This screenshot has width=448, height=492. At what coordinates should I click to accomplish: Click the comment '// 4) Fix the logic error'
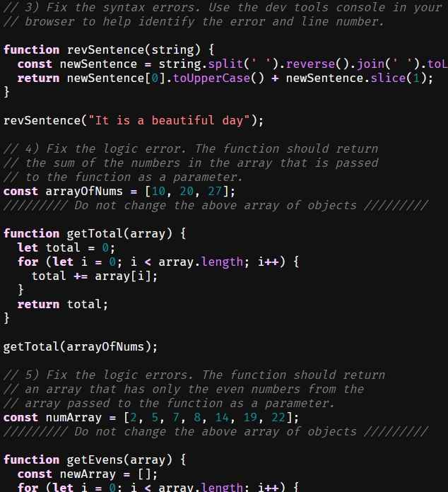[x=191, y=148]
